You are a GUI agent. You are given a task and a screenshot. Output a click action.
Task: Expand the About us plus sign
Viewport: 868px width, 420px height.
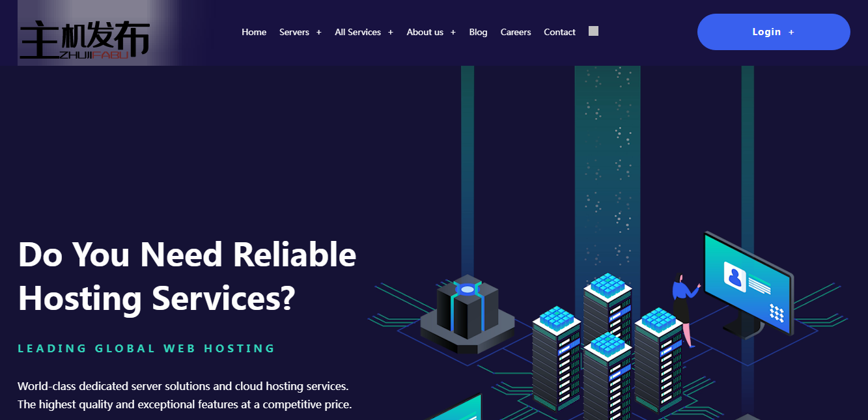point(453,33)
